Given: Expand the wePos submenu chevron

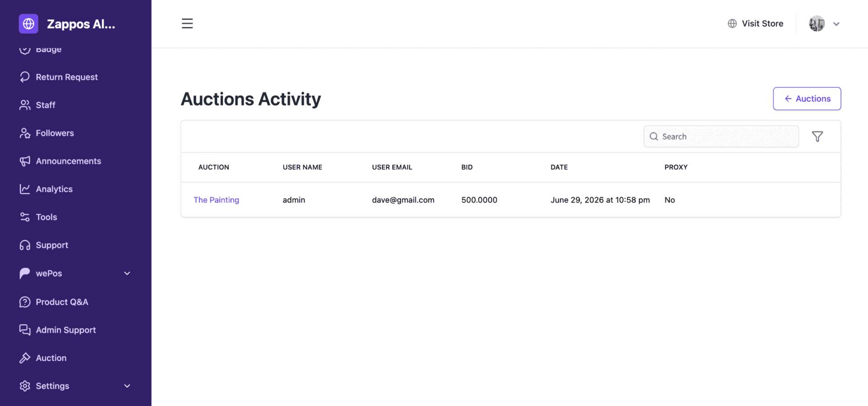Looking at the screenshot, I should pyautogui.click(x=127, y=273).
